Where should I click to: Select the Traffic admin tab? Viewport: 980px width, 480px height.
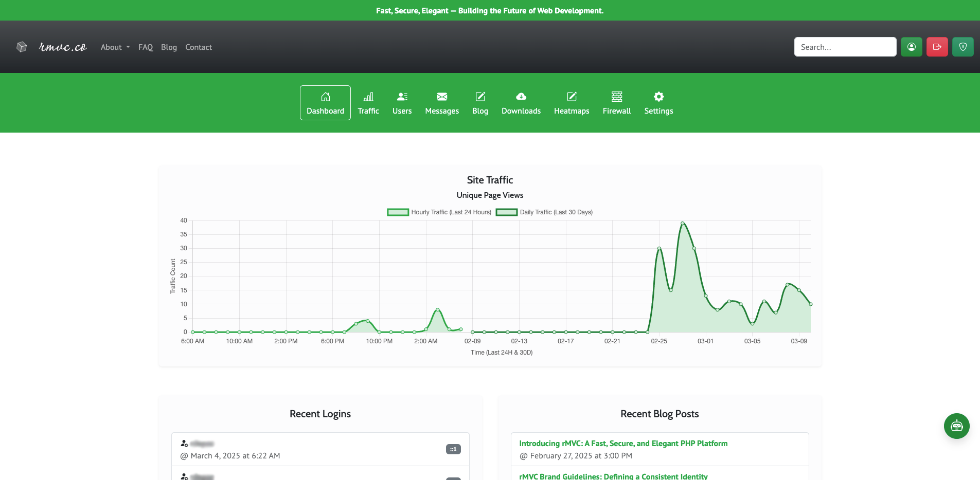pyautogui.click(x=368, y=103)
